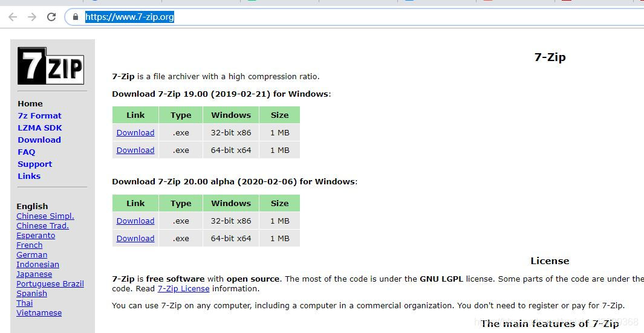The image size is (644, 333).
Task: Click the browser Back arrow
Action: coord(13,17)
